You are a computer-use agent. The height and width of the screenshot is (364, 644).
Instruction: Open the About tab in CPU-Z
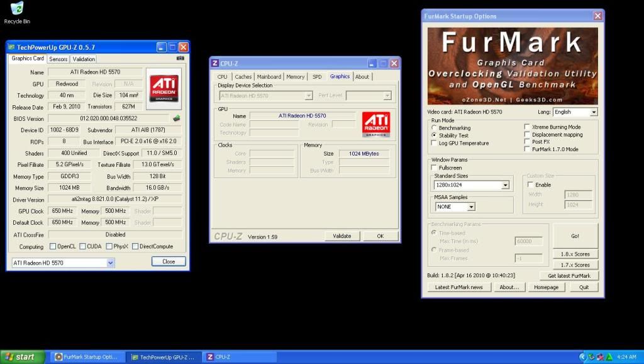coord(362,76)
